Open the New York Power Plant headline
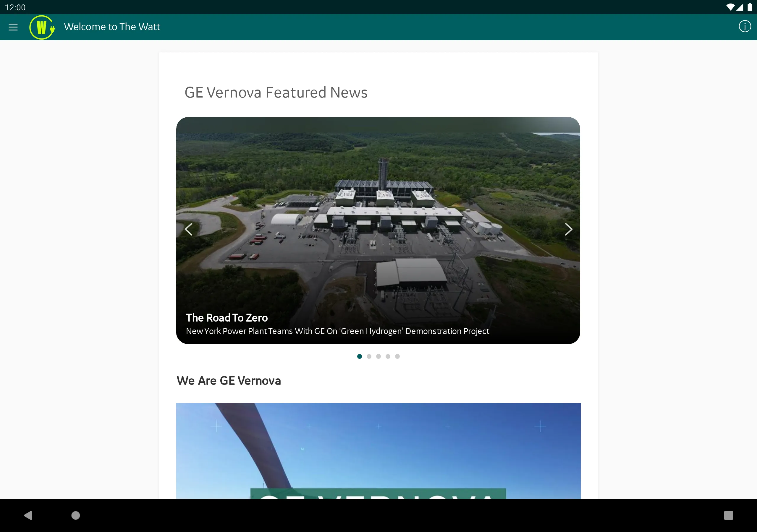 [x=337, y=331]
